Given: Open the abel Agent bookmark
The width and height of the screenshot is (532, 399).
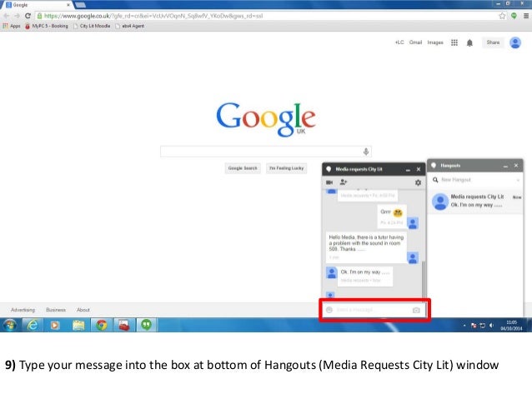Looking at the screenshot, I should click(x=129, y=26).
